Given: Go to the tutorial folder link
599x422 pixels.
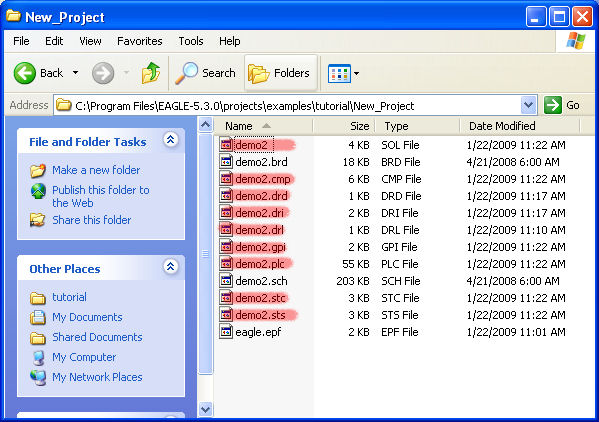Looking at the screenshot, I should [x=69, y=297].
